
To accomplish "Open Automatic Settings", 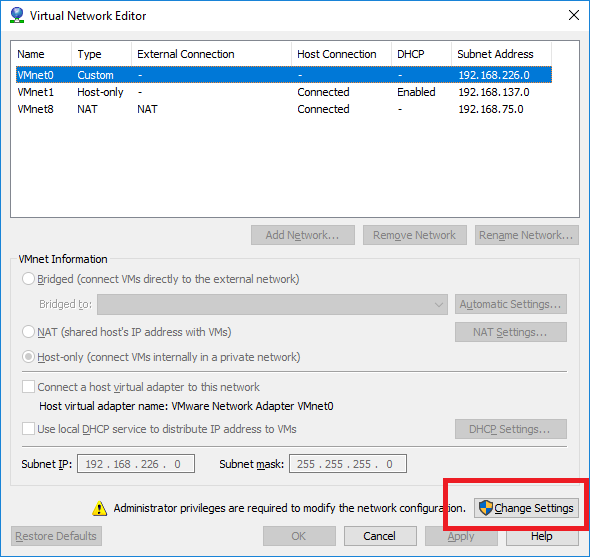I will 511,304.
